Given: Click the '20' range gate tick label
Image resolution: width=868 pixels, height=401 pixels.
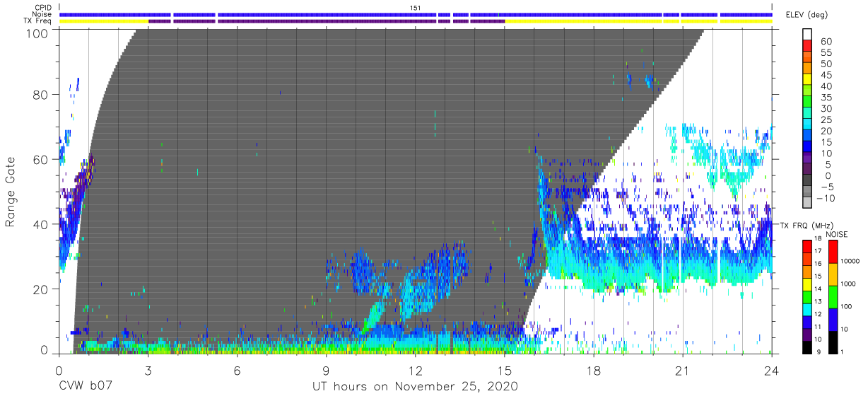Looking at the screenshot, I should click(42, 289).
